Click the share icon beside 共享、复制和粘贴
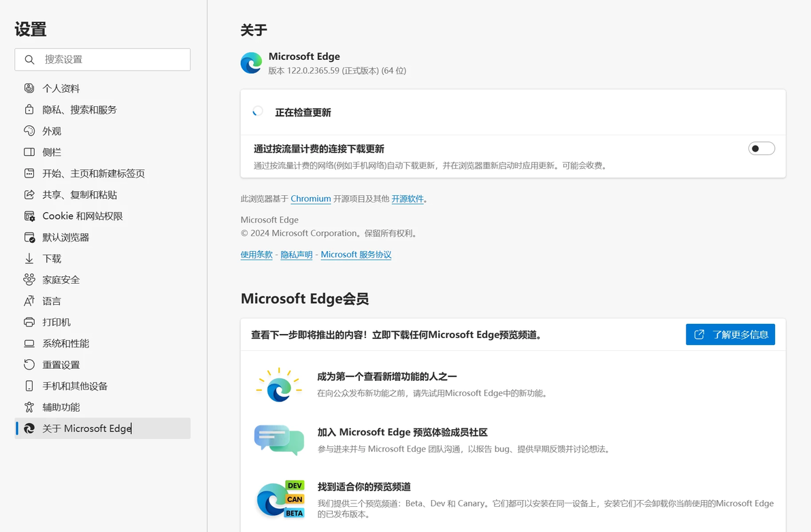 coord(29,195)
